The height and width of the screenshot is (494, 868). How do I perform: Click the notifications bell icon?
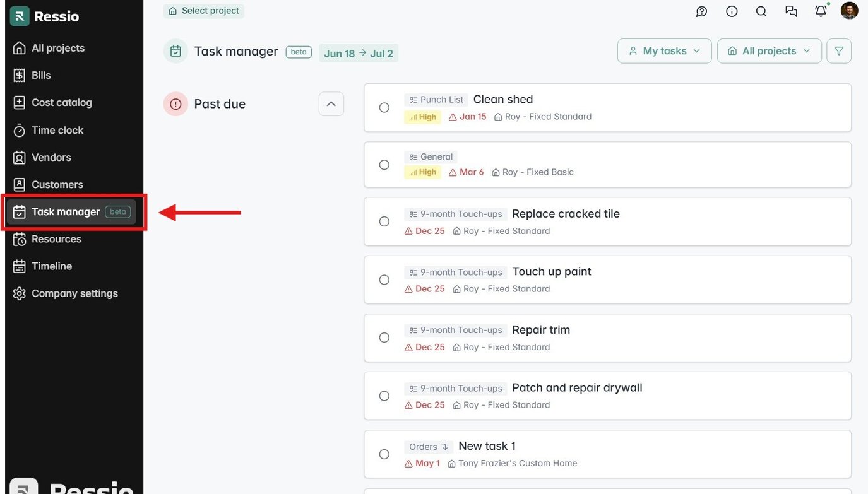tap(820, 11)
